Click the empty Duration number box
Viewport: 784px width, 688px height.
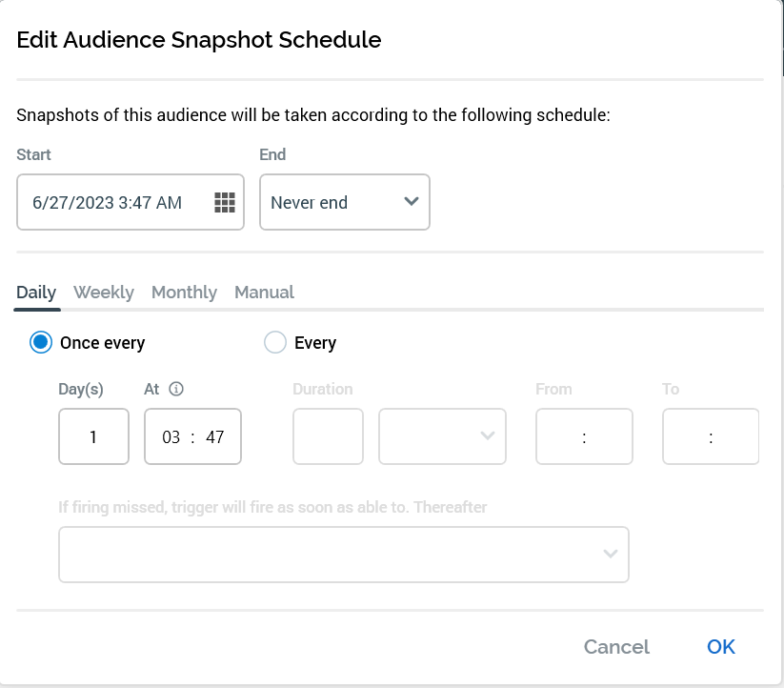[328, 437]
